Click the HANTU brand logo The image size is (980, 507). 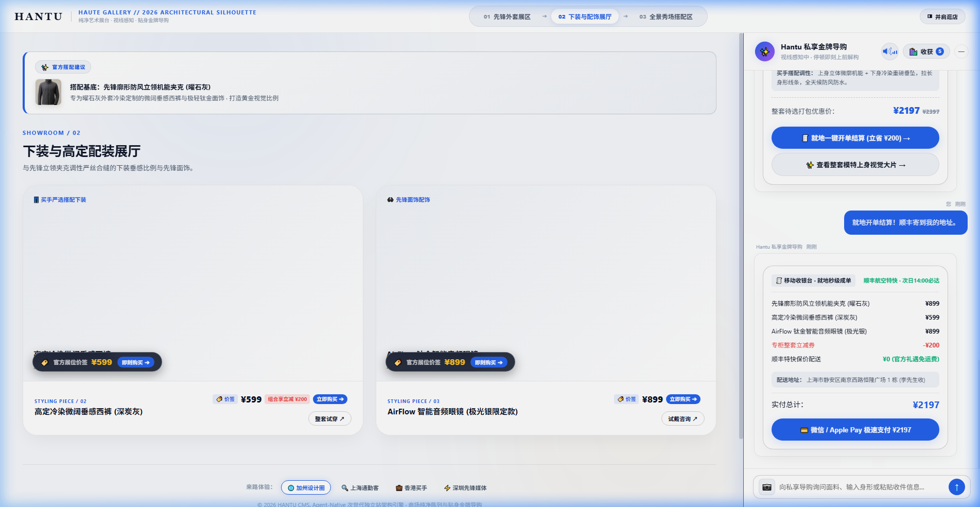pyautogui.click(x=39, y=16)
